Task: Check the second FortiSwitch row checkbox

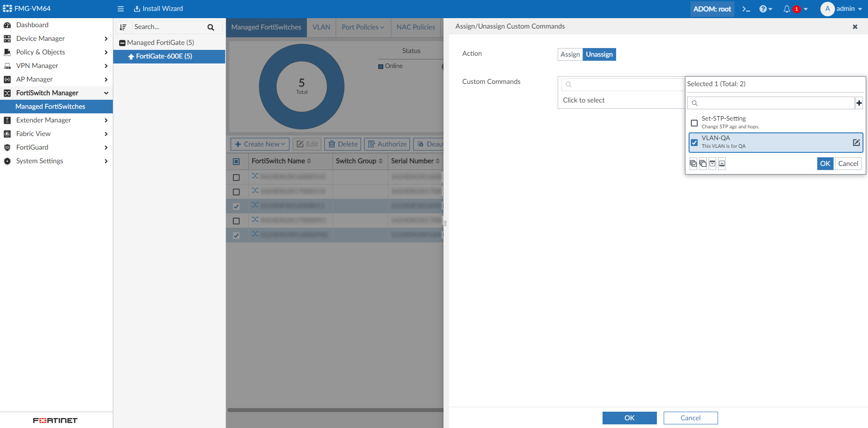Action: point(236,192)
